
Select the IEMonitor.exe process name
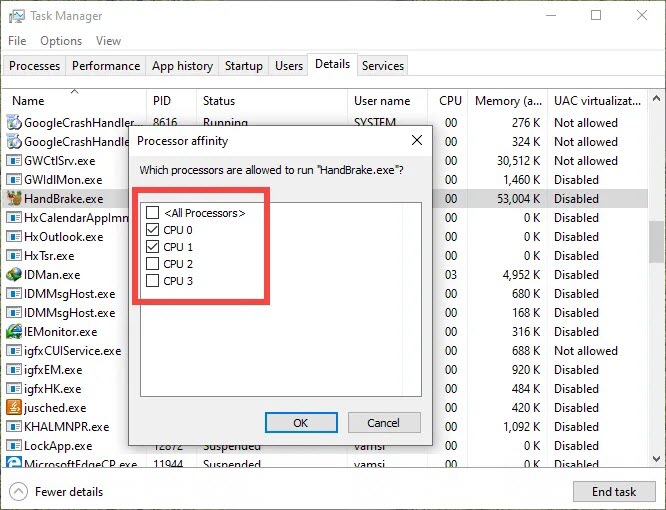coord(61,332)
